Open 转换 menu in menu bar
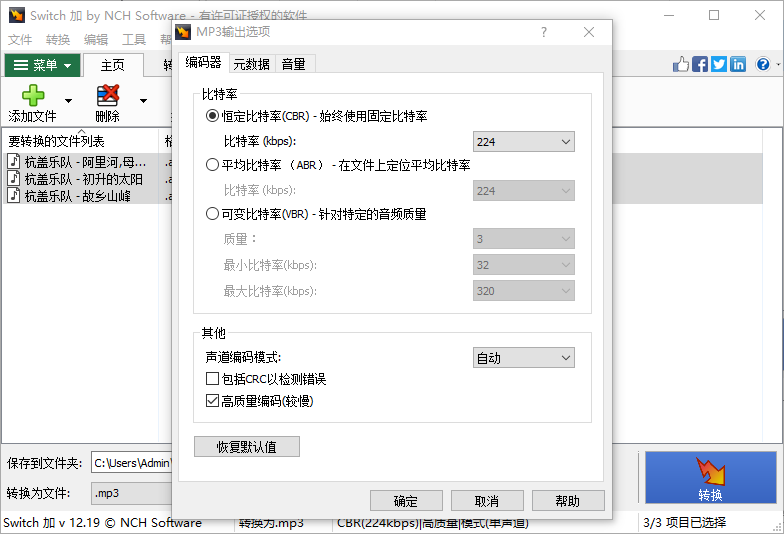Viewport: 784px width, 534px height. point(58,40)
